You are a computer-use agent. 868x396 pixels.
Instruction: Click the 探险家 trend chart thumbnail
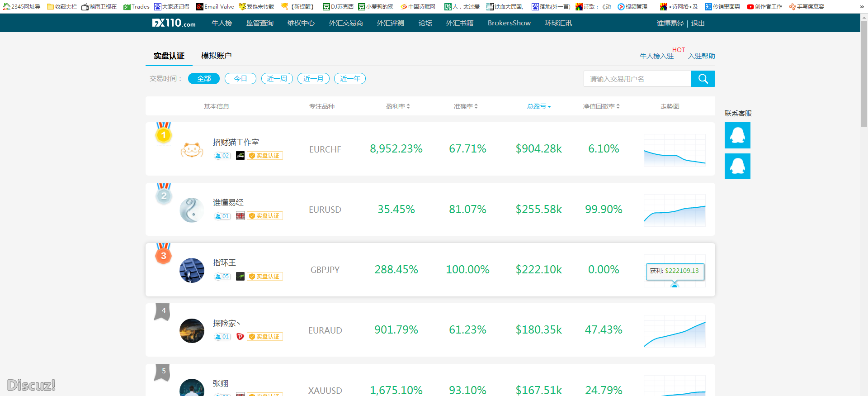[x=675, y=331]
